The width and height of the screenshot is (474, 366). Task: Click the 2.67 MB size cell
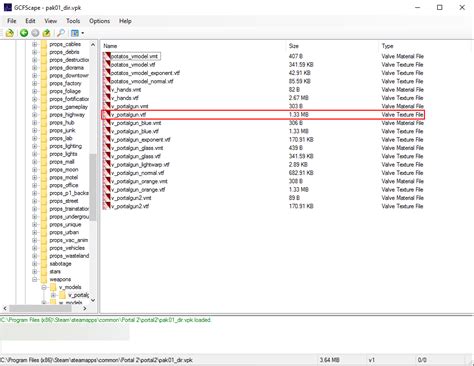tap(299, 98)
